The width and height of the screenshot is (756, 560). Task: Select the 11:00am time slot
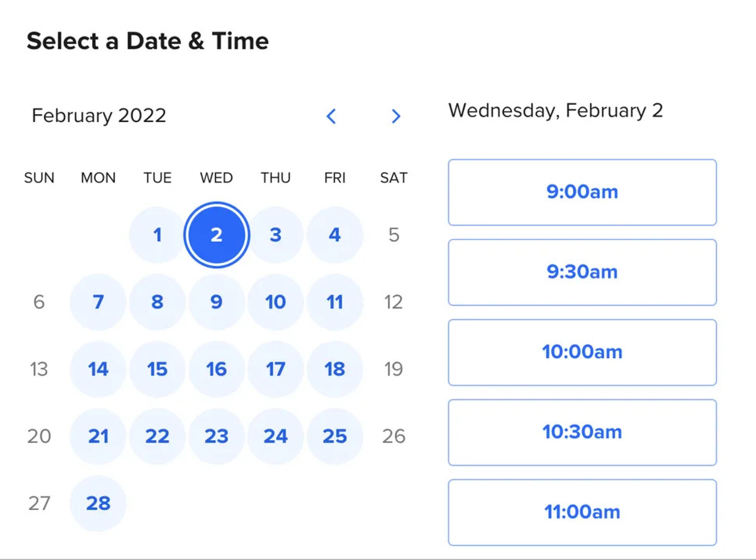(582, 512)
